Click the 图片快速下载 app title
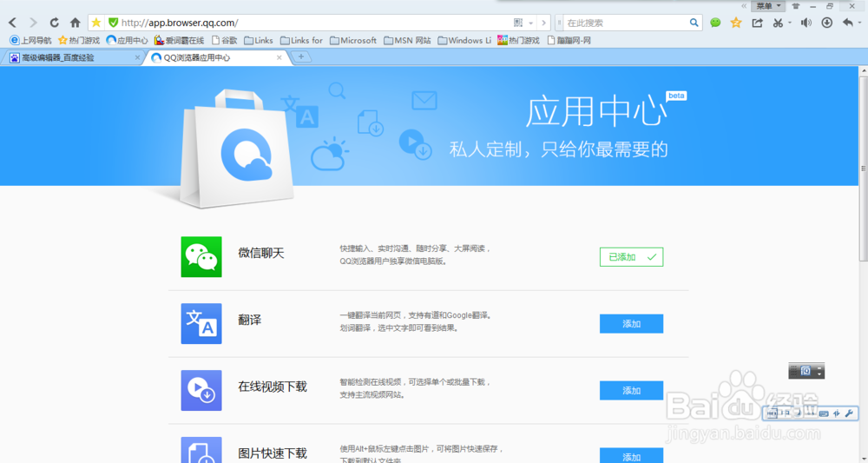The height and width of the screenshot is (463, 868). 273,453
